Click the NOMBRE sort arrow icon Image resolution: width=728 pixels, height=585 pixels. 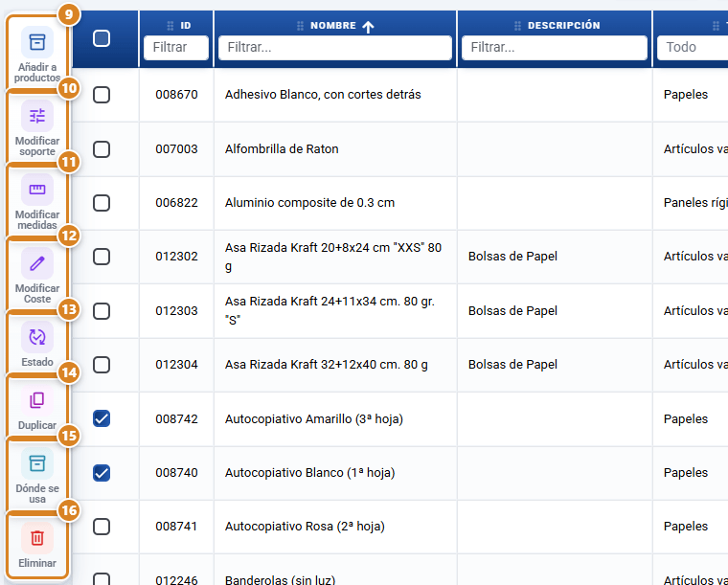368,27
